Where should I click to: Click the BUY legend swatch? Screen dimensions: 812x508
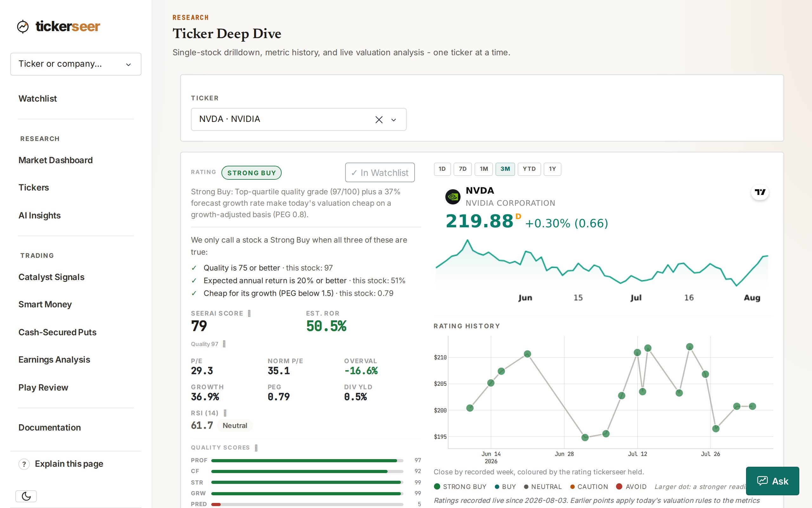point(497,487)
